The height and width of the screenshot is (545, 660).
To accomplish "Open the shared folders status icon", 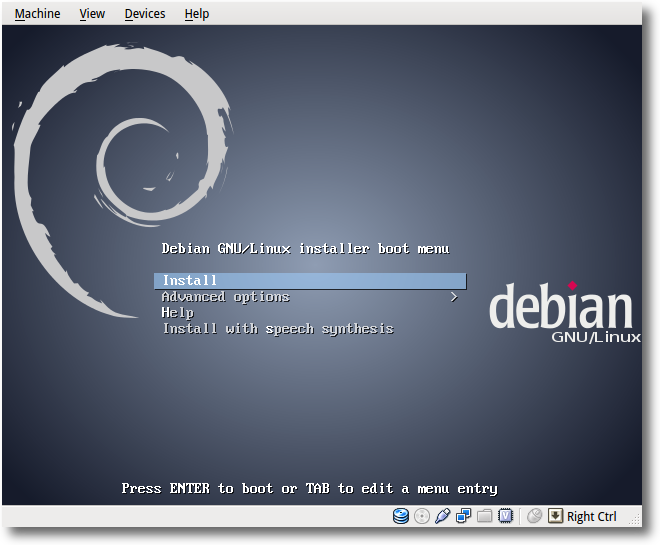I will (484, 516).
